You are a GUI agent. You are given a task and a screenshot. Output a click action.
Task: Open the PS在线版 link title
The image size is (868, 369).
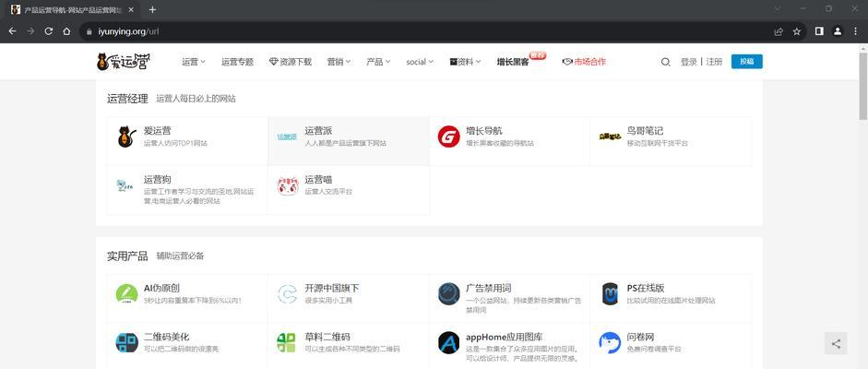click(x=646, y=288)
